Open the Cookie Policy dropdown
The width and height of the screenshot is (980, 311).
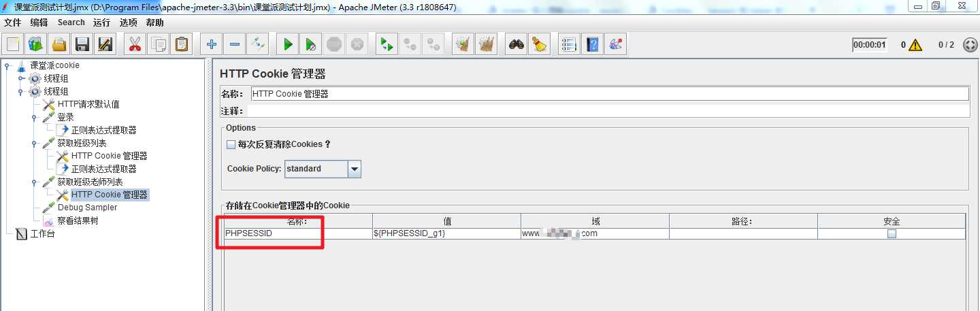(x=354, y=169)
